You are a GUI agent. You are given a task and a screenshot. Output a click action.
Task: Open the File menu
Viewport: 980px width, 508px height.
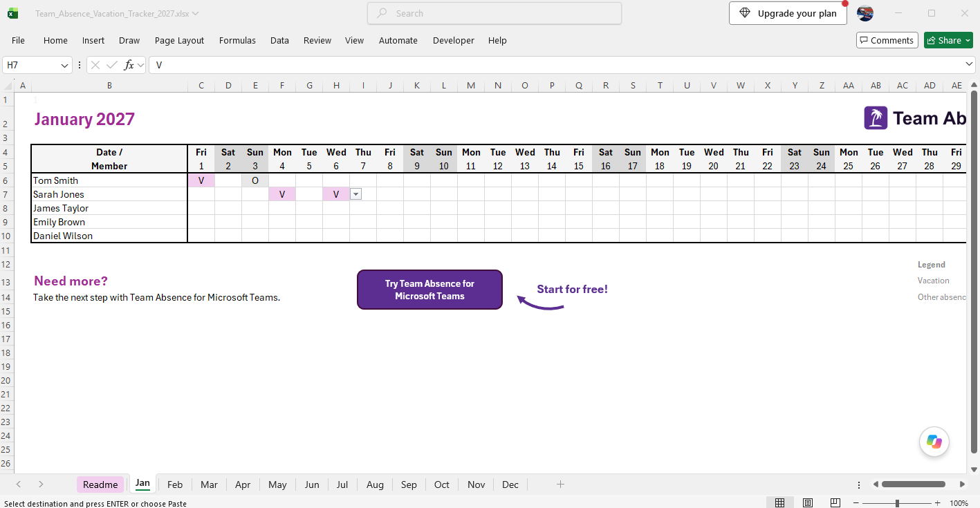(18, 41)
